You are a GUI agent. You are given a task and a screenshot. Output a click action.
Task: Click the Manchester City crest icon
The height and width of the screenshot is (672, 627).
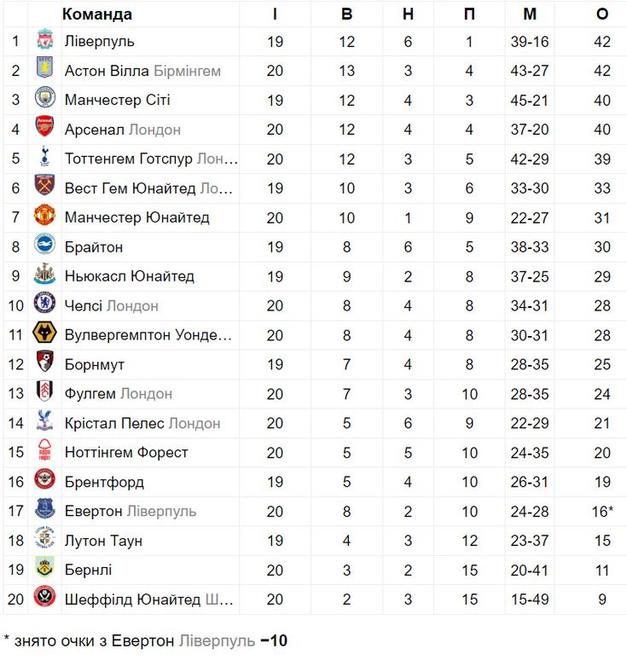(x=44, y=97)
